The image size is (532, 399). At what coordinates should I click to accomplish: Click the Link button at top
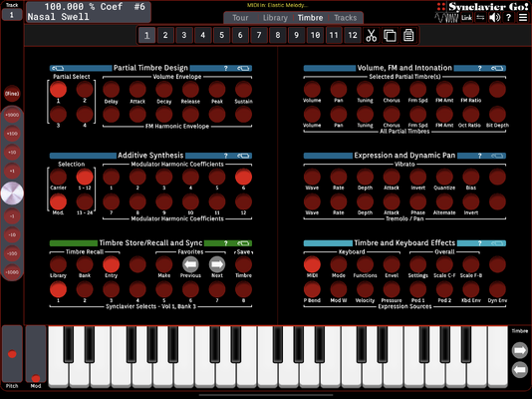pyautogui.click(x=466, y=18)
